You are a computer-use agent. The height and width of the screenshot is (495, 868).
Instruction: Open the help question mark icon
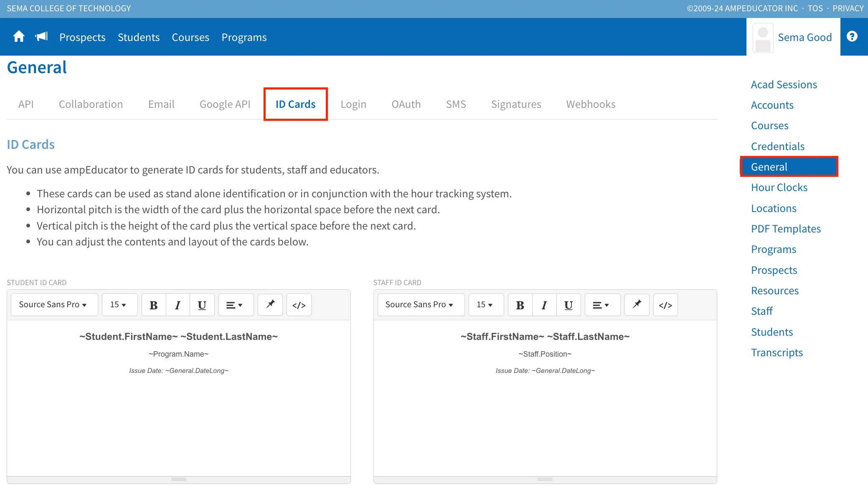click(852, 37)
